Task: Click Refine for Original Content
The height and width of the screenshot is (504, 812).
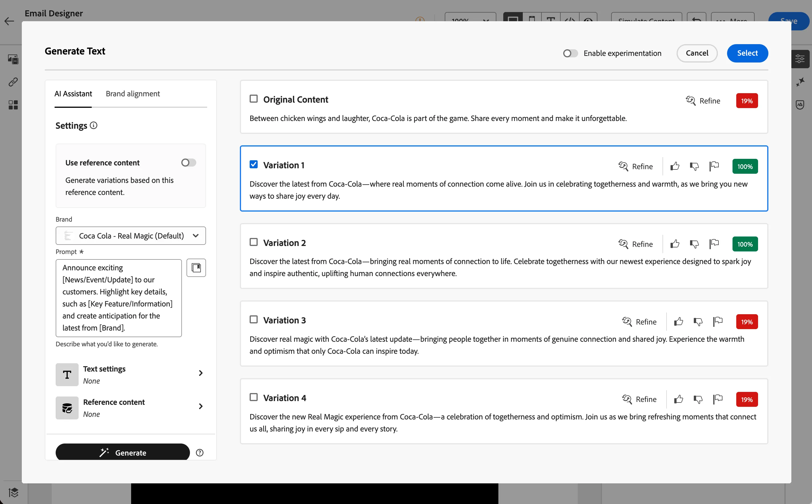Action: coord(703,101)
